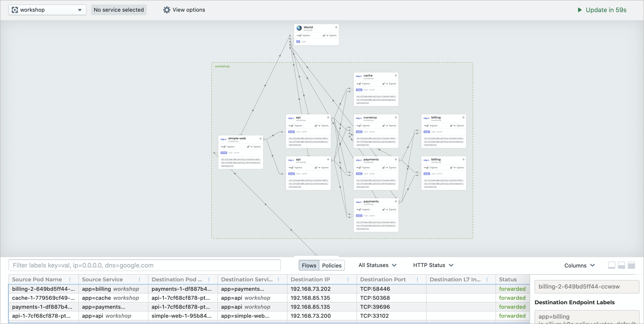Click the View options gear icon
This screenshot has width=644, height=324.
click(167, 10)
